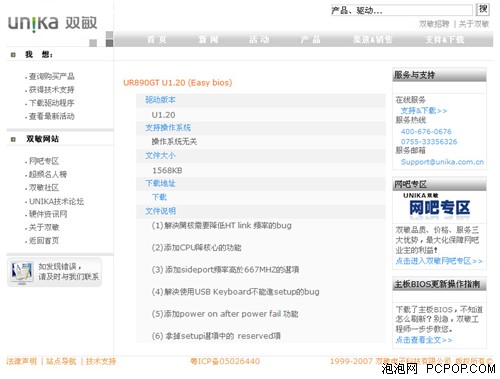Open the 站点导航 footer link
Screen dimensions: 500x379
61,361
